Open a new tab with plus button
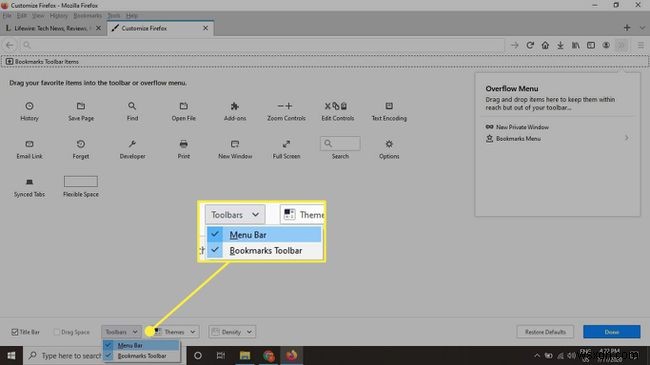 (627, 28)
